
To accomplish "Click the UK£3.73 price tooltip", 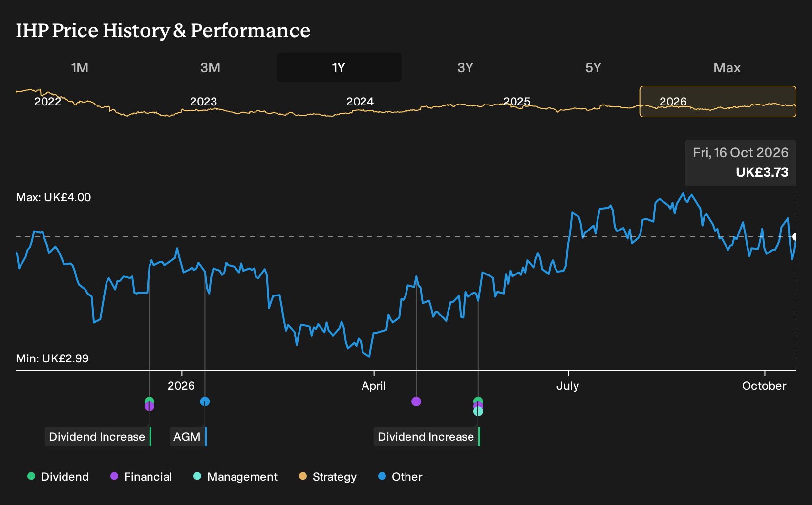I will point(741,163).
